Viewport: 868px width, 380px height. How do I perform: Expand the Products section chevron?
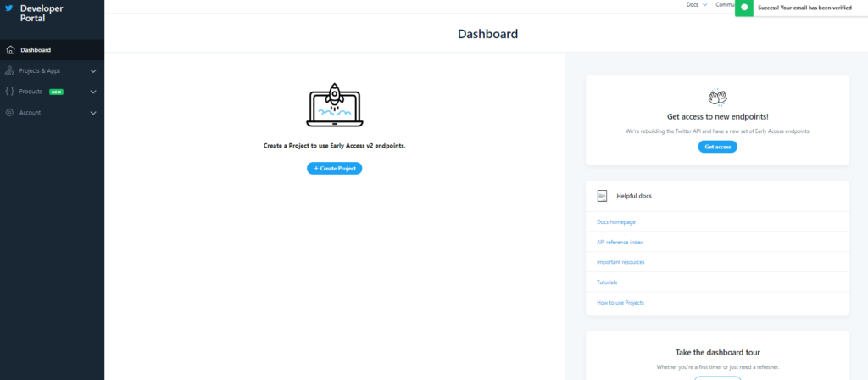coord(93,92)
